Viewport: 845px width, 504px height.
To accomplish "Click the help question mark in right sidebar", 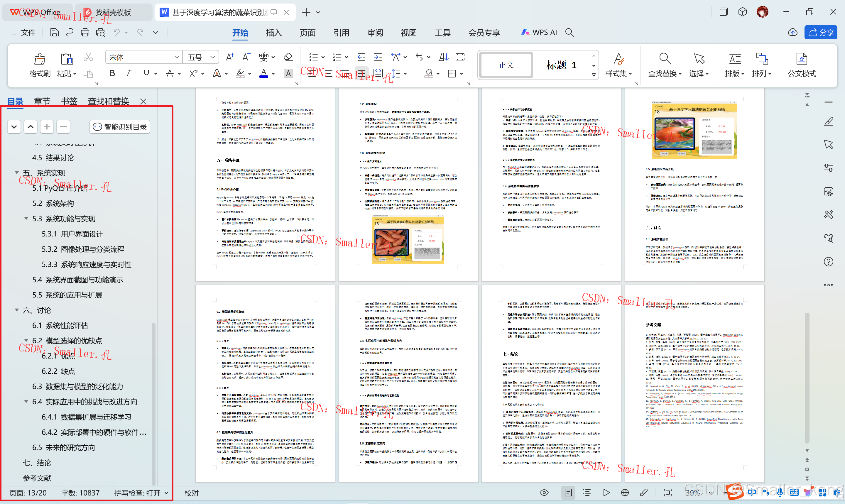I will coord(828,262).
